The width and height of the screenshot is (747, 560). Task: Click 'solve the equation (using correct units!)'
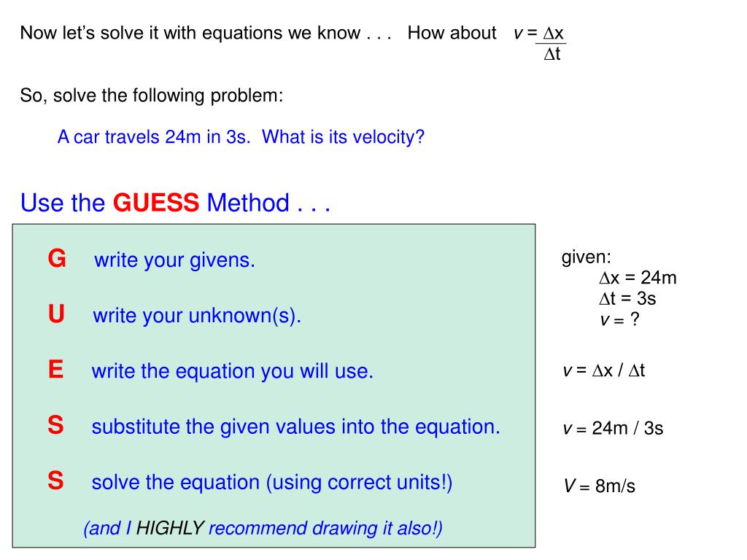tap(272, 483)
